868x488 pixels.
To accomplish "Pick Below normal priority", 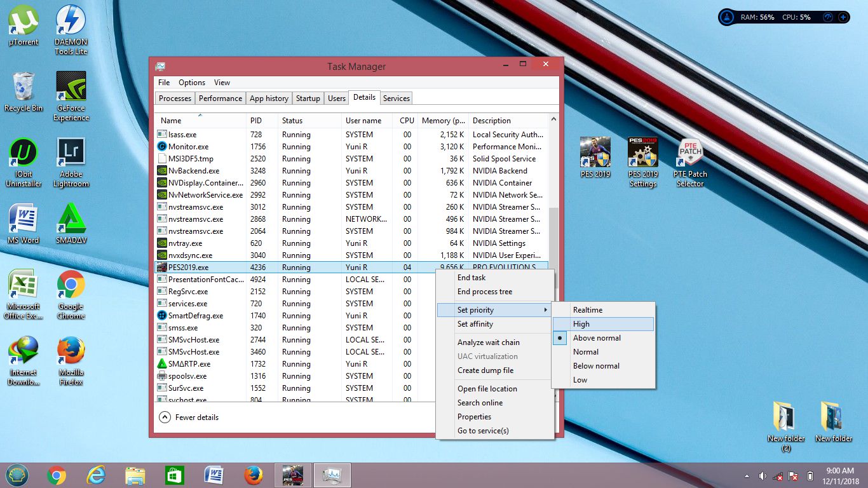I will point(603,366).
